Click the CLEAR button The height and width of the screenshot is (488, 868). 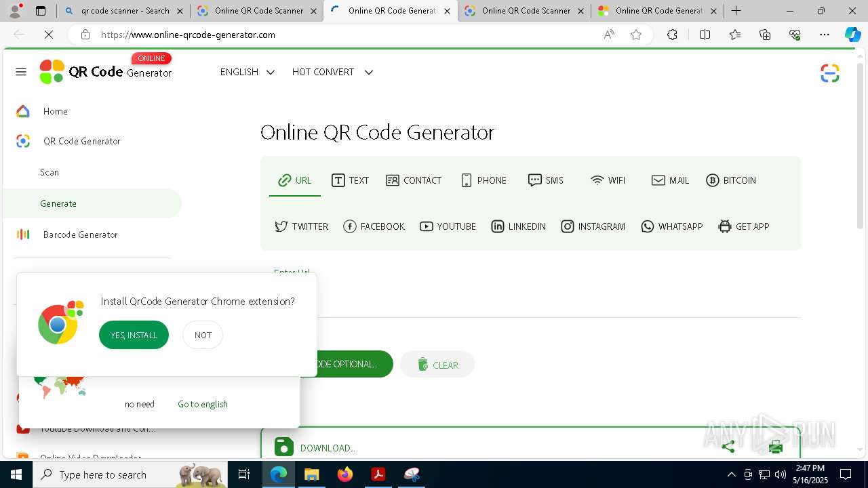[437, 365]
